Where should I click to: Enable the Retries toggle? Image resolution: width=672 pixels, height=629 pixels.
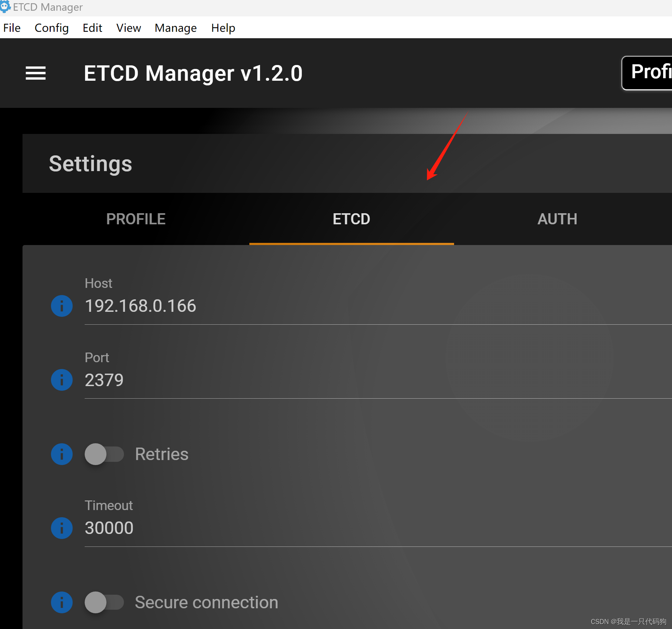(104, 454)
